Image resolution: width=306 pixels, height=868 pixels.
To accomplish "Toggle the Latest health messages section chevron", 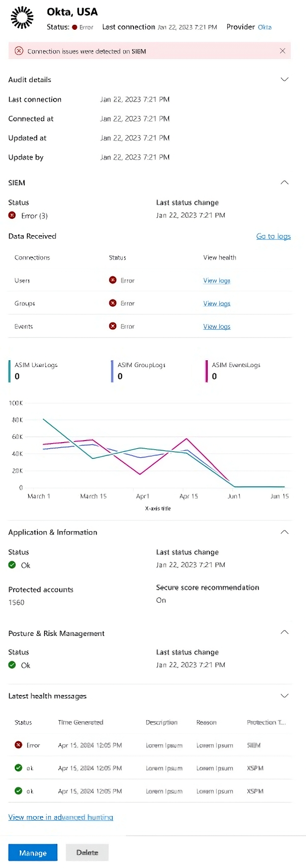I will (x=285, y=696).
